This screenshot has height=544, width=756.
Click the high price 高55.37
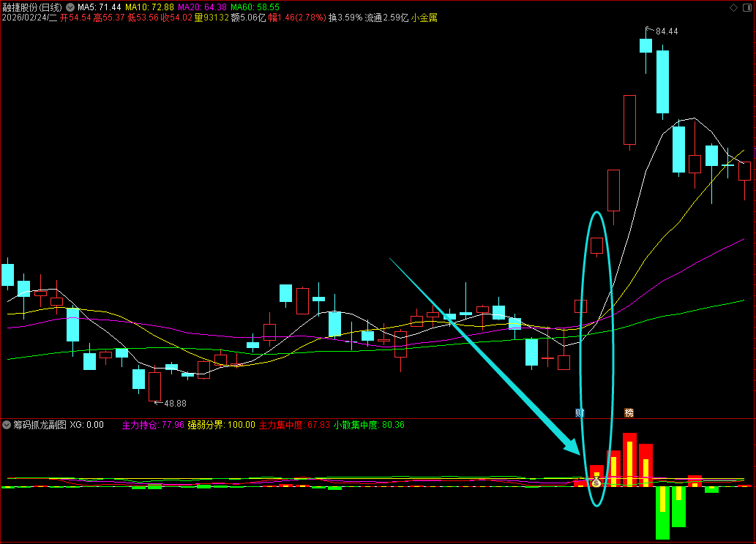[109, 18]
